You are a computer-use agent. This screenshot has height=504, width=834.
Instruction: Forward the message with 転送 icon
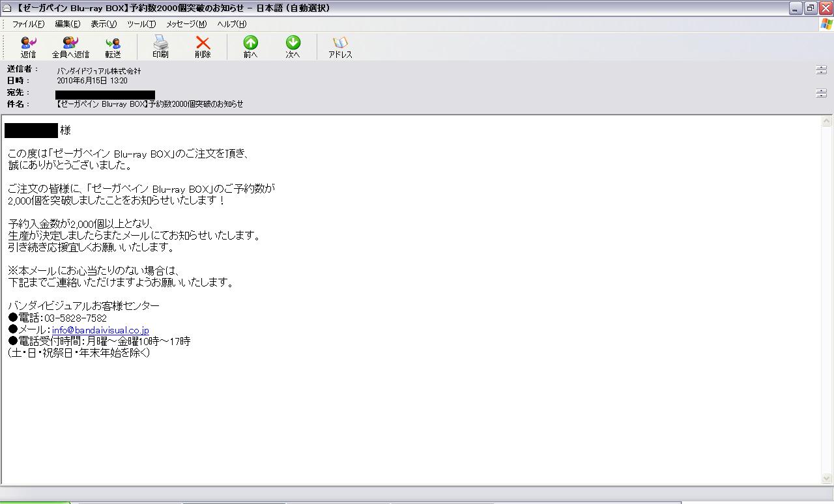point(113,47)
